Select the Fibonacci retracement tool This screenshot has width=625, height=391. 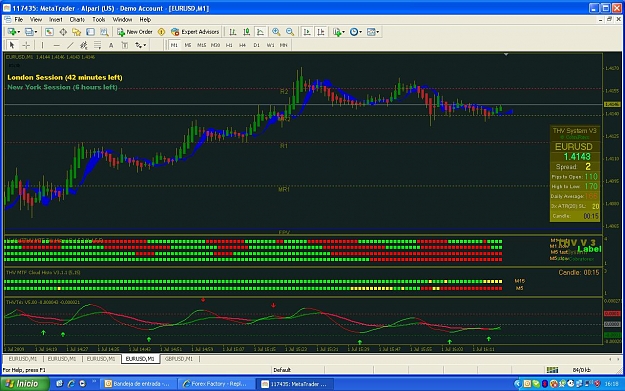(x=97, y=45)
